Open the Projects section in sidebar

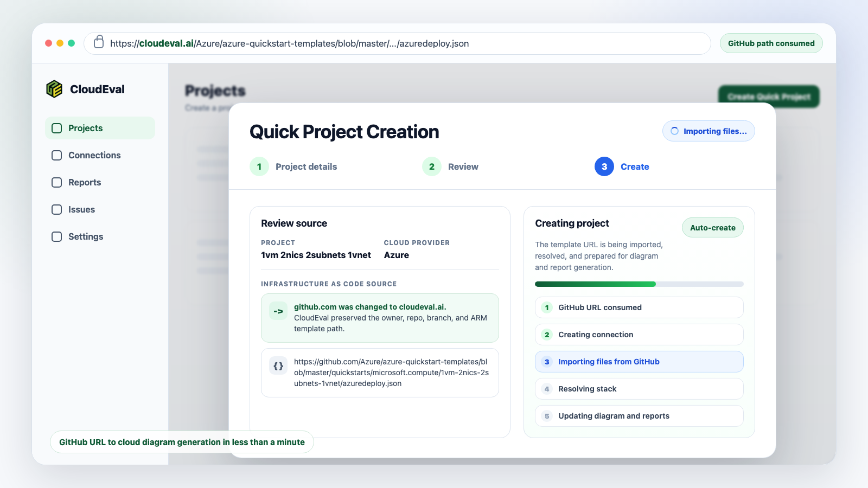click(x=100, y=128)
